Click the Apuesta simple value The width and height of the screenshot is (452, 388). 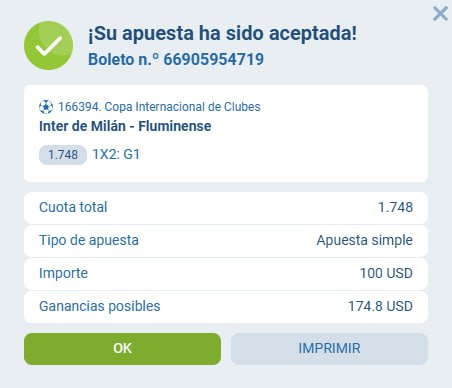click(365, 241)
